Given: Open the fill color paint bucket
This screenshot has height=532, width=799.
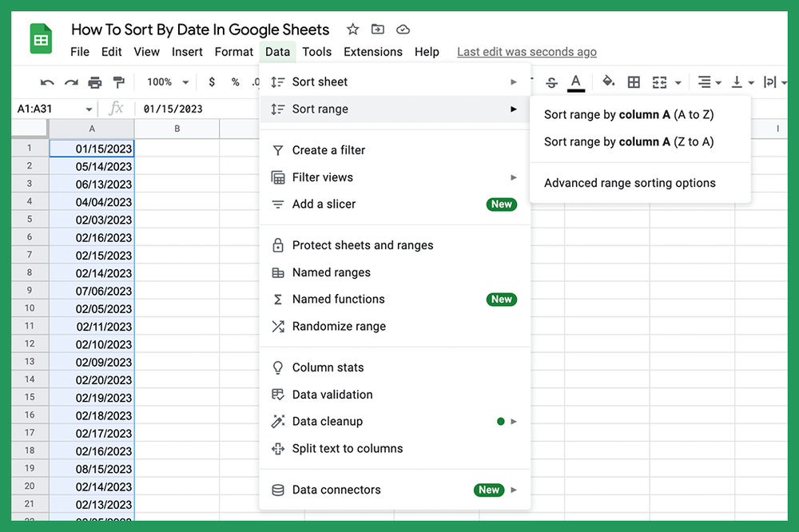Looking at the screenshot, I should tap(608, 81).
